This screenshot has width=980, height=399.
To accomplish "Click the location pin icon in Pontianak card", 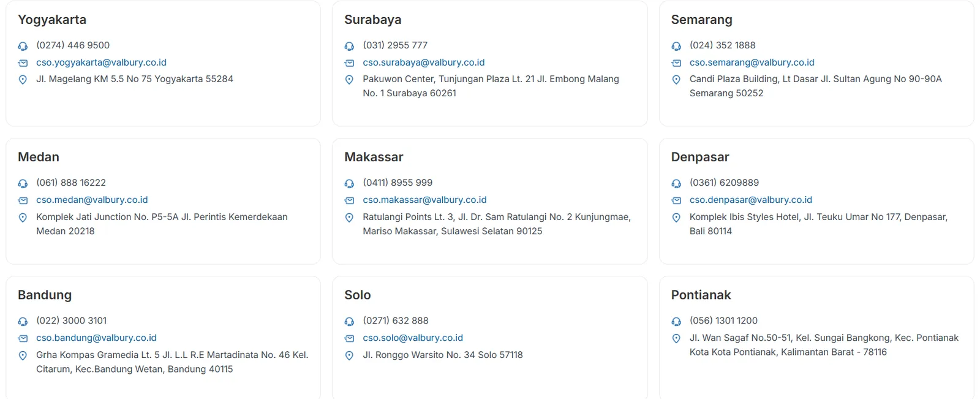I will click(x=676, y=338).
